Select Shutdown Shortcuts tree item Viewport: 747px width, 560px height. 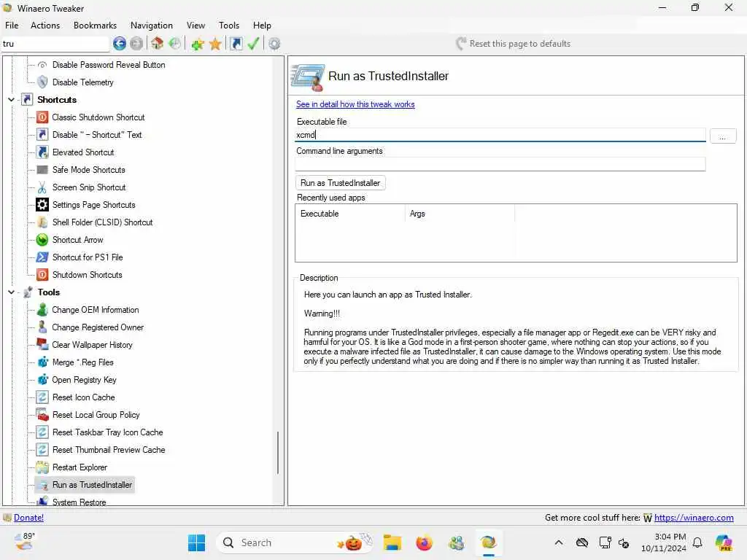(88, 275)
